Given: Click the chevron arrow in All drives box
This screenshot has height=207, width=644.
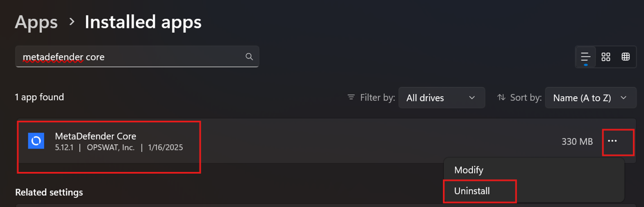Looking at the screenshot, I should point(472,98).
